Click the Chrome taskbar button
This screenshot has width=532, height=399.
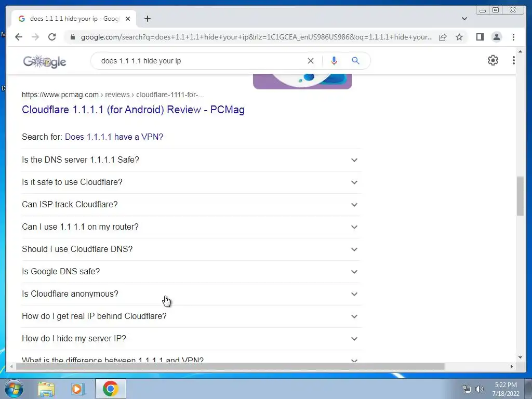pyautogui.click(x=111, y=389)
